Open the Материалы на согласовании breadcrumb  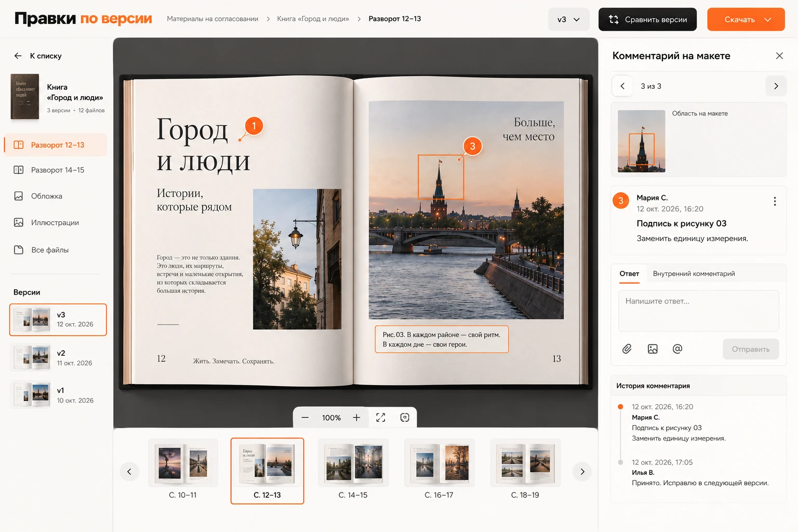click(x=212, y=19)
